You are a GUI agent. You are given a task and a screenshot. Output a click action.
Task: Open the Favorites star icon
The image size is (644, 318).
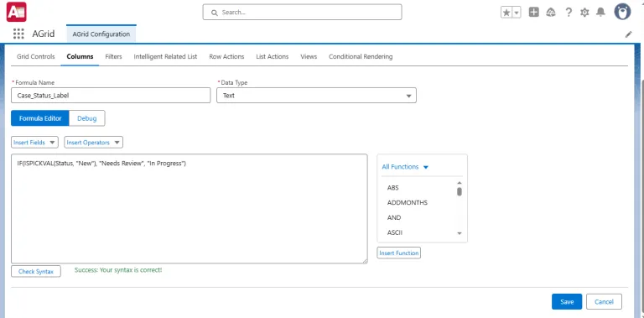506,13
